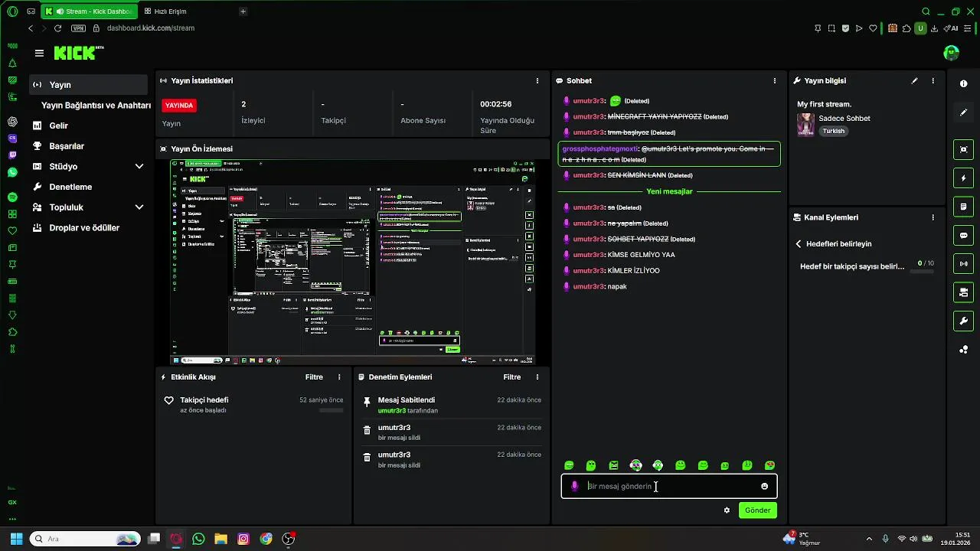Click the Gönder button
The width and height of the screenshot is (980, 551).
[x=757, y=510]
